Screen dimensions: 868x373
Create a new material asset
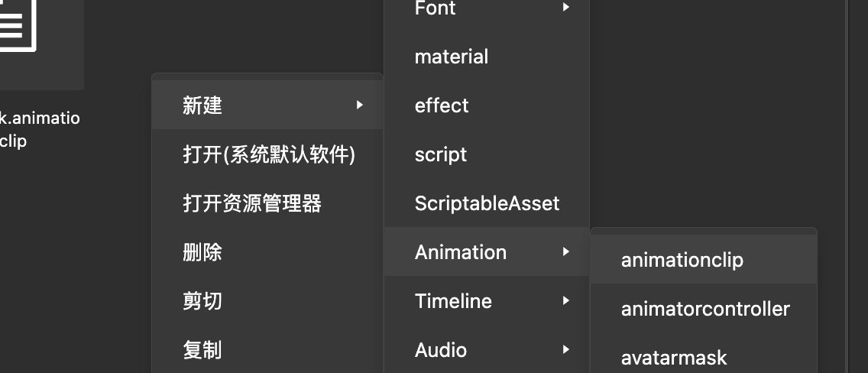coord(487,56)
